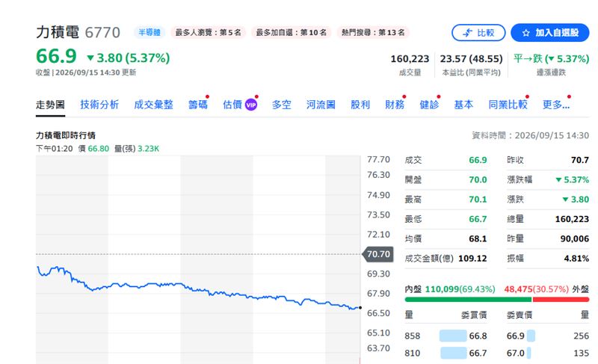Click the 資料時間 2026/09/15 14:30 label
The width and height of the screenshot is (598, 364).
(x=530, y=135)
